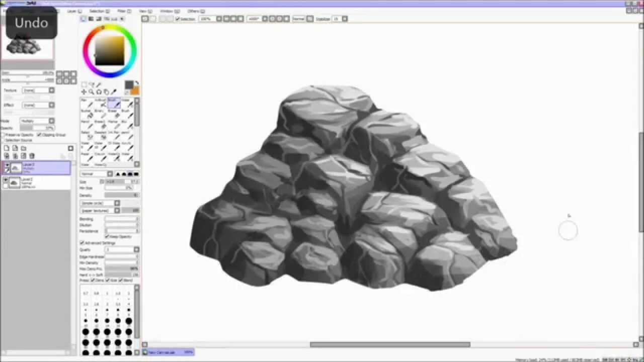Select the Magic Wand tool
644x362 pixels.
(99, 85)
